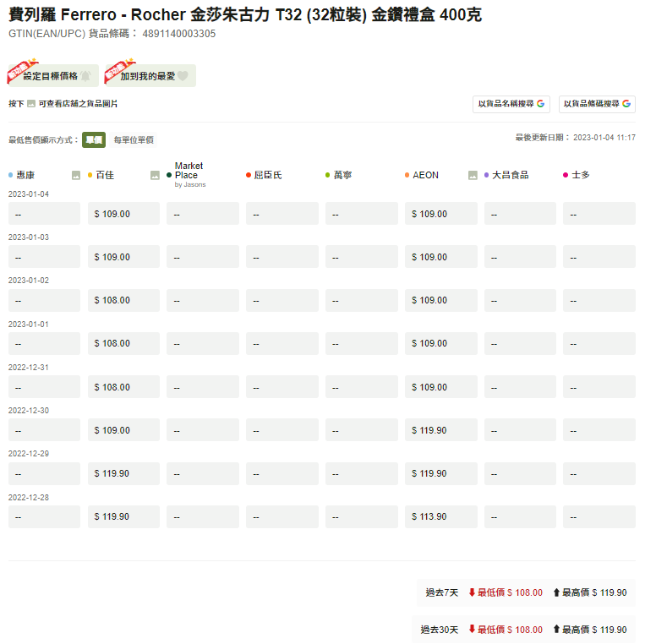Click the yellow dot beside 百佳
The image size is (656, 644).
click(90, 175)
